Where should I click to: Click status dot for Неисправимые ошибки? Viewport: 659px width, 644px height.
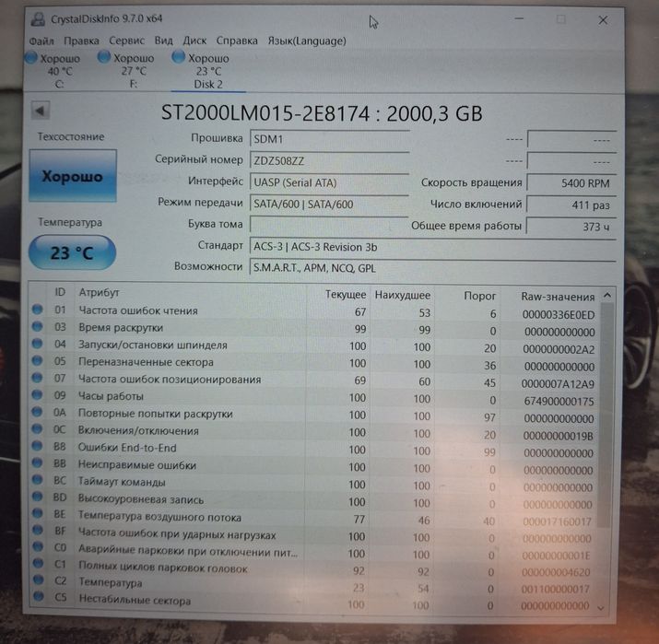tap(38, 463)
